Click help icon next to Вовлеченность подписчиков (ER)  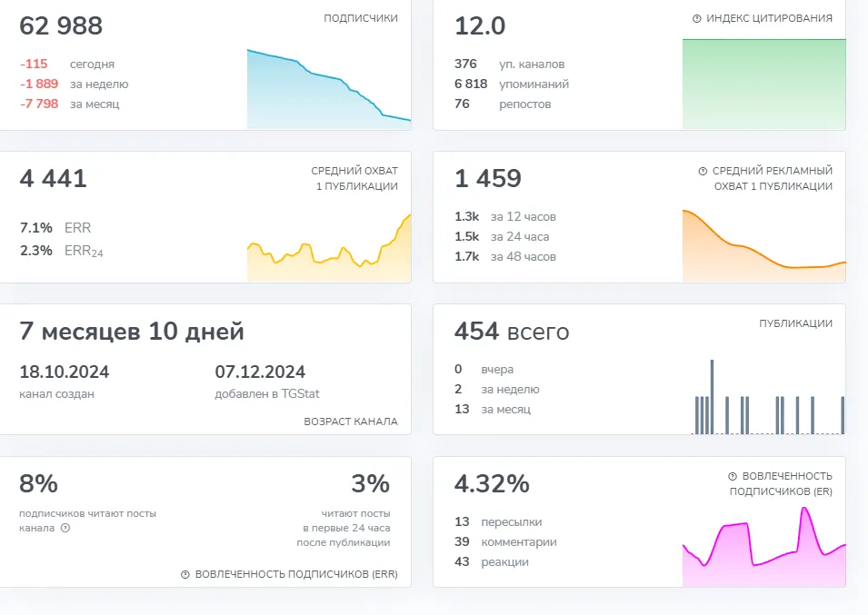point(733,476)
